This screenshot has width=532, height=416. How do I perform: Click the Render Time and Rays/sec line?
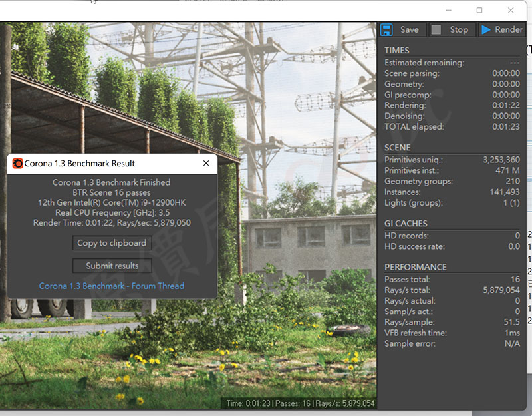click(x=112, y=223)
